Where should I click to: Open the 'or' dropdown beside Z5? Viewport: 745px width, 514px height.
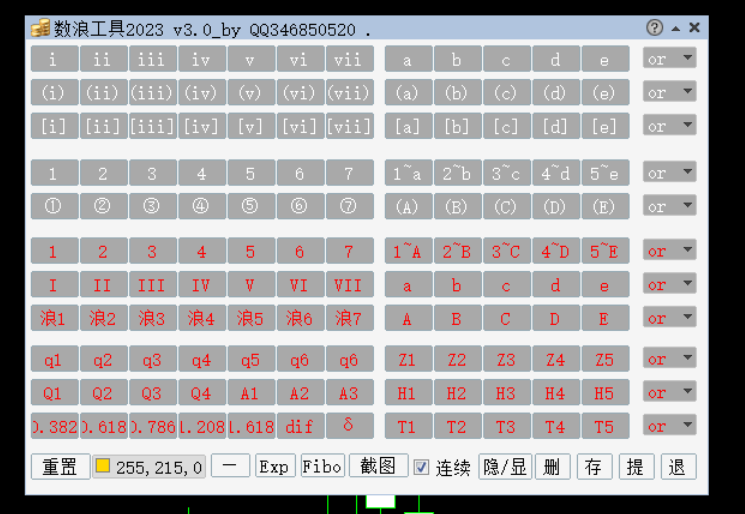pyautogui.click(x=669, y=359)
